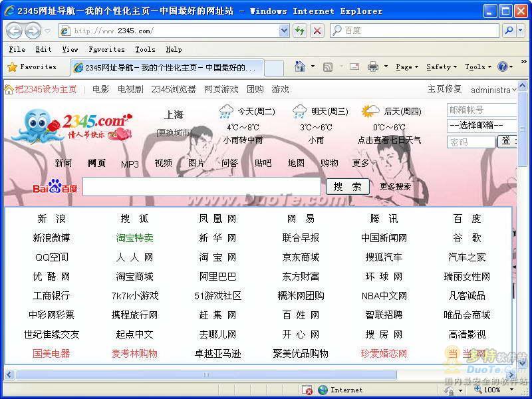Open the 新浪微博 link
Image resolution: width=532 pixels, height=399 pixels.
51,238
